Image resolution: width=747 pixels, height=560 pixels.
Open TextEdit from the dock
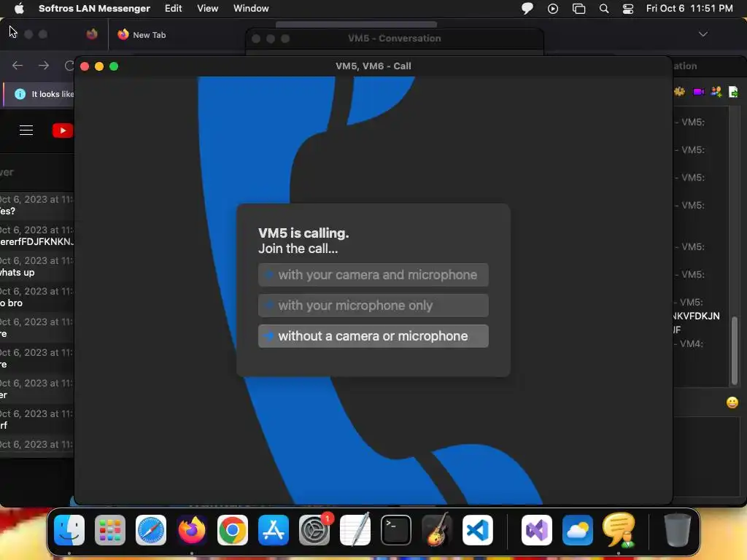coord(355,530)
